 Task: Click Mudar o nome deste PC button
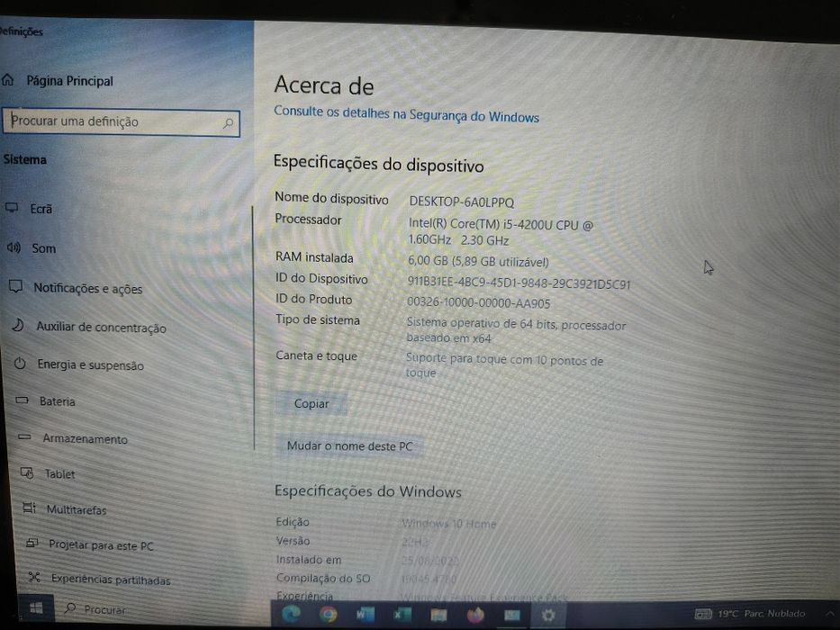(349, 445)
